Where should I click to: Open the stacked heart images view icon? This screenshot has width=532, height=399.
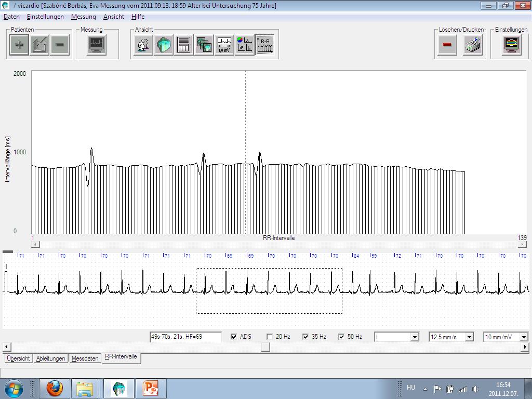coord(204,45)
